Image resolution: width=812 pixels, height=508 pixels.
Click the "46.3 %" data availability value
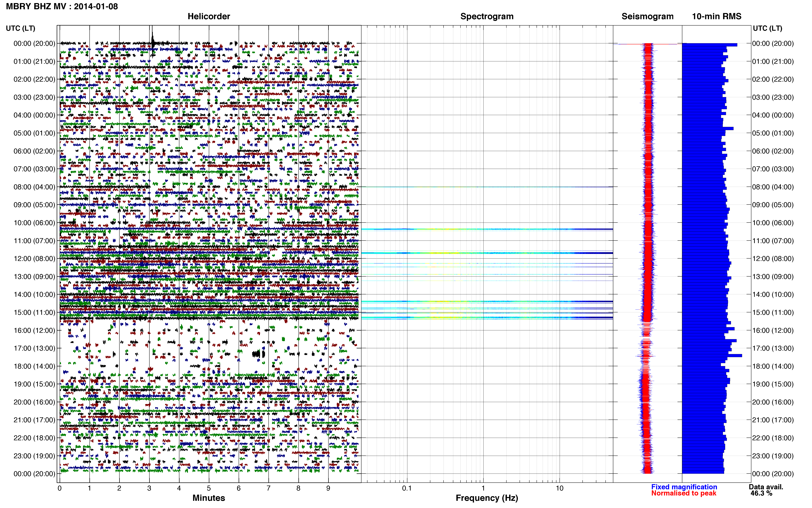[761, 493]
